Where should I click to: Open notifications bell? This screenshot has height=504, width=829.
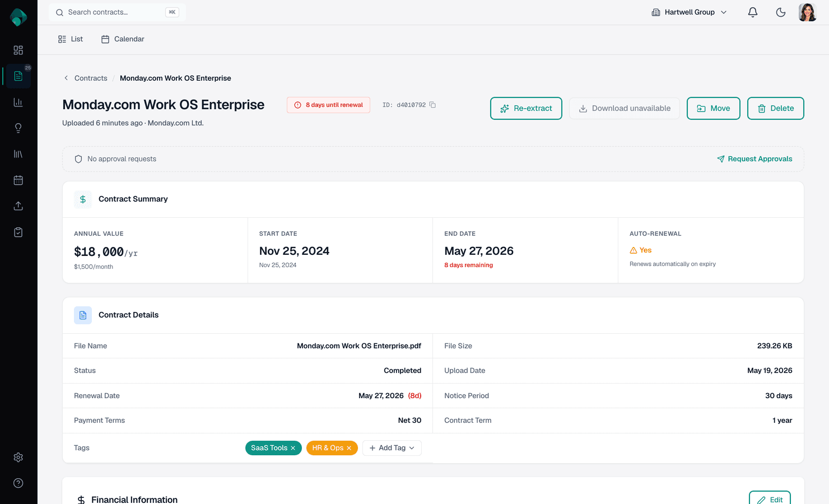(753, 12)
